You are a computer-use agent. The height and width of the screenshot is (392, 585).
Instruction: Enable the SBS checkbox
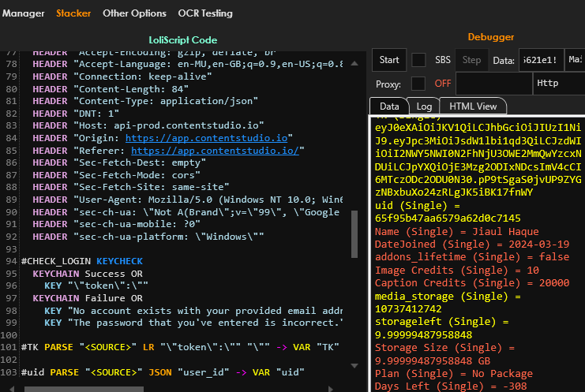418,60
